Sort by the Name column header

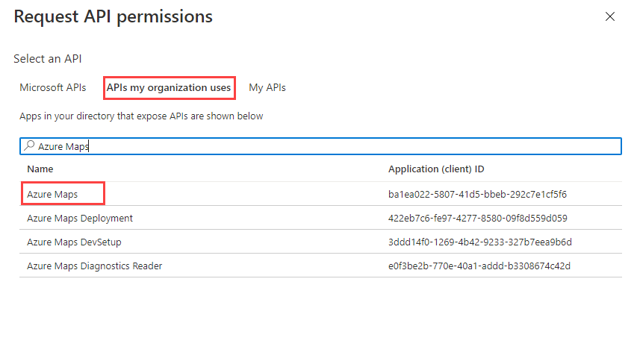click(x=40, y=169)
